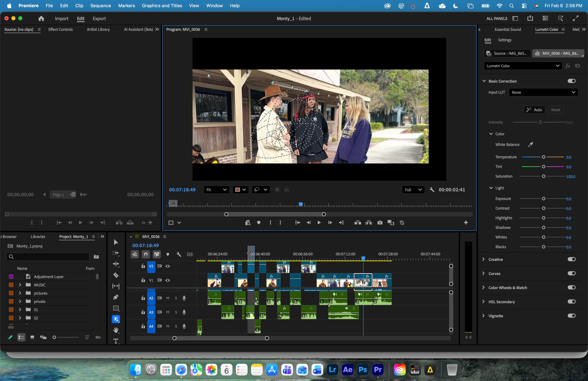
Task: Toggle Snap in Timeline magnet icon
Action: point(146,254)
